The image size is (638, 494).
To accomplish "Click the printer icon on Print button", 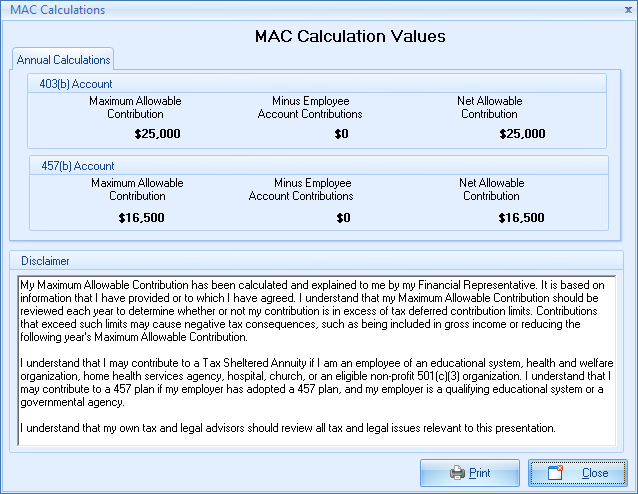I will point(456,473).
